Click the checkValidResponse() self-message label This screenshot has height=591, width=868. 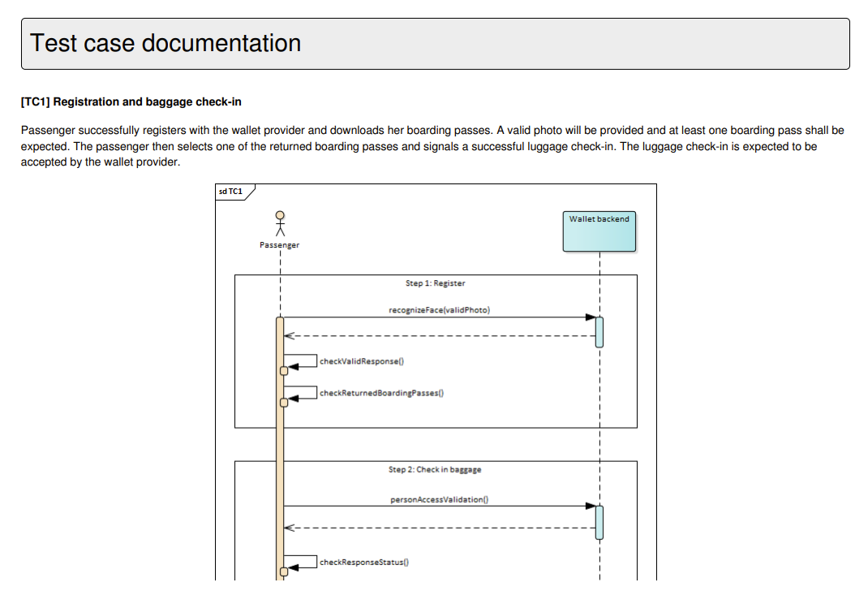(x=362, y=361)
